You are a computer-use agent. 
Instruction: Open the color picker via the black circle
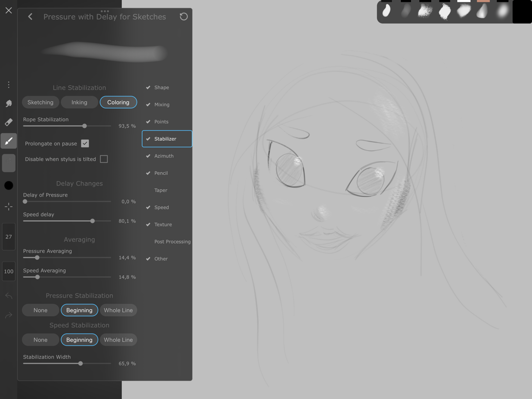point(8,185)
